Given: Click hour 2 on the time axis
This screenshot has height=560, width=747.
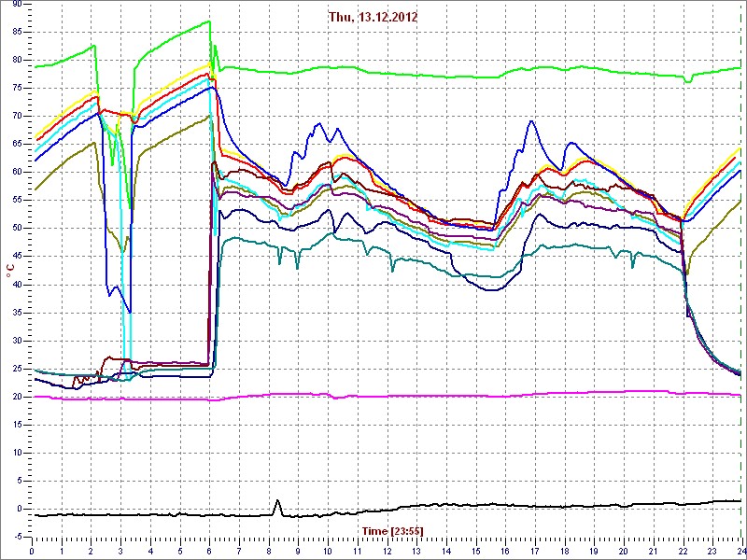Looking at the screenshot, I should [92, 551].
